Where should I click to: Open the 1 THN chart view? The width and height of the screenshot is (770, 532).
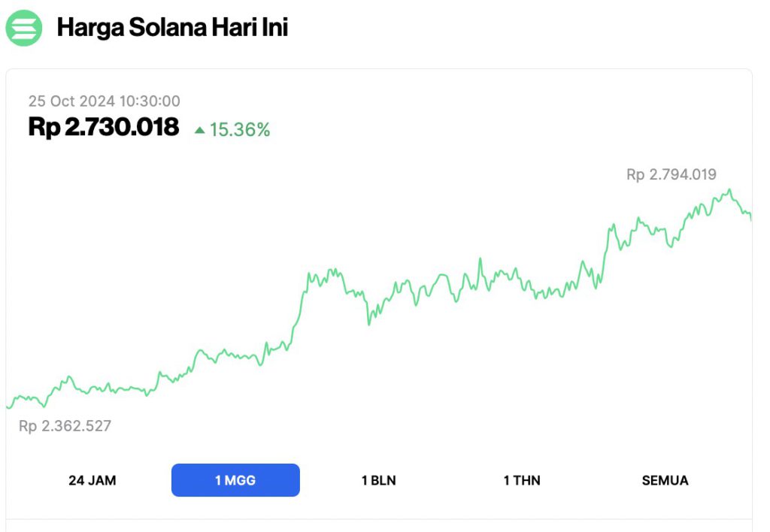pyautogui.click(x=522, y=480)
